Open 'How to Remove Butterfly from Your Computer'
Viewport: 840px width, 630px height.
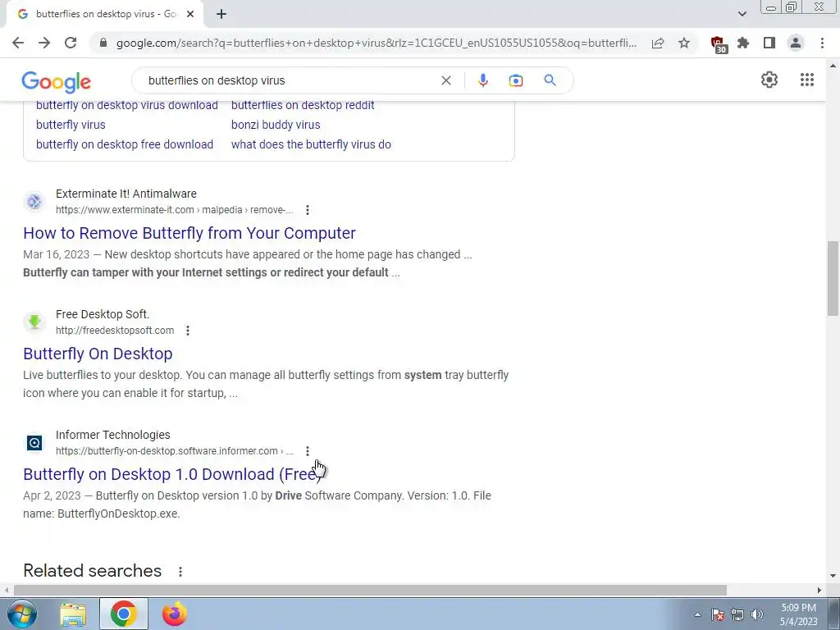[x=189, y=233]
